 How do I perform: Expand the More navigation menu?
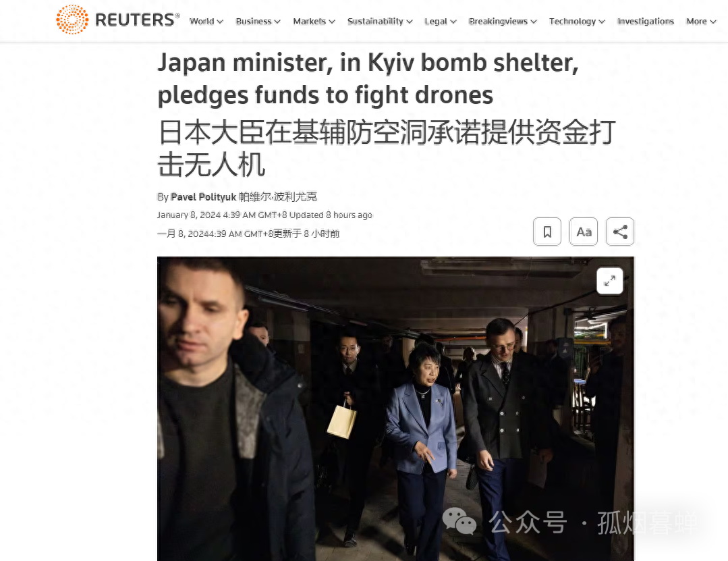(701, 22)
